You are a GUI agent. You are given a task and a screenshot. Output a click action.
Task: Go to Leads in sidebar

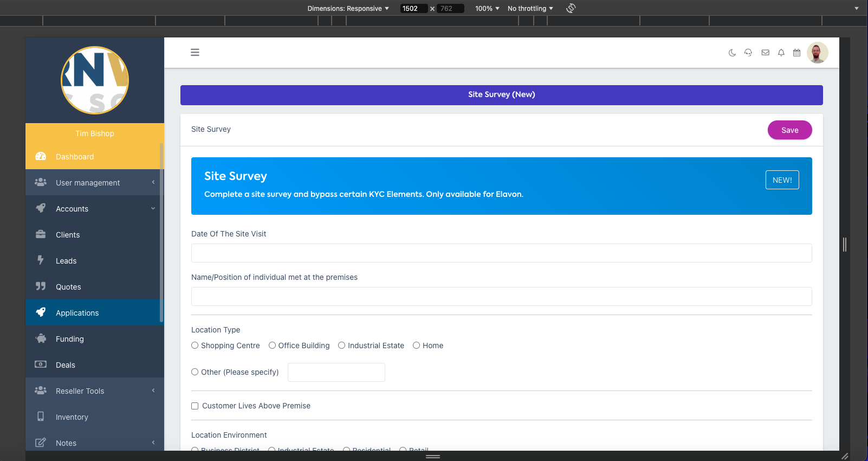(x=66, y=261)
